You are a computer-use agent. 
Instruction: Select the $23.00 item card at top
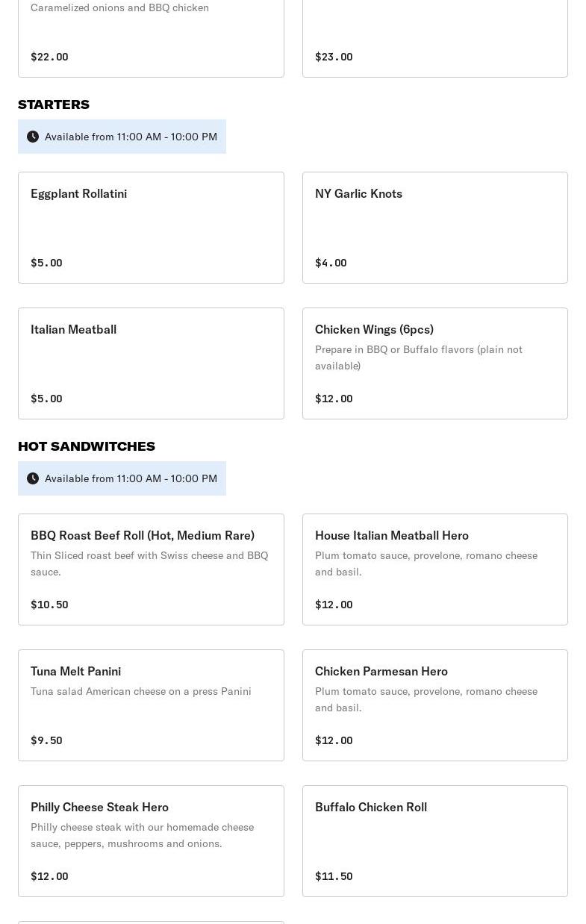point(434,37)
